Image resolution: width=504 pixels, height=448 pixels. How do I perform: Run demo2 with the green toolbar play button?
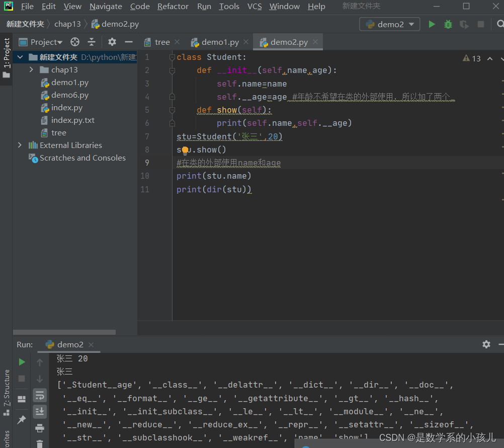[x=432, y=25]
